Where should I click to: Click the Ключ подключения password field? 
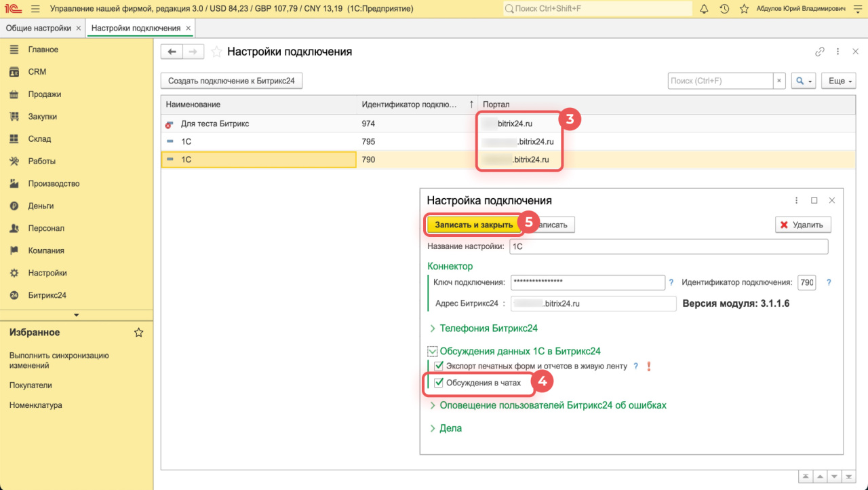tap(587, 282)
